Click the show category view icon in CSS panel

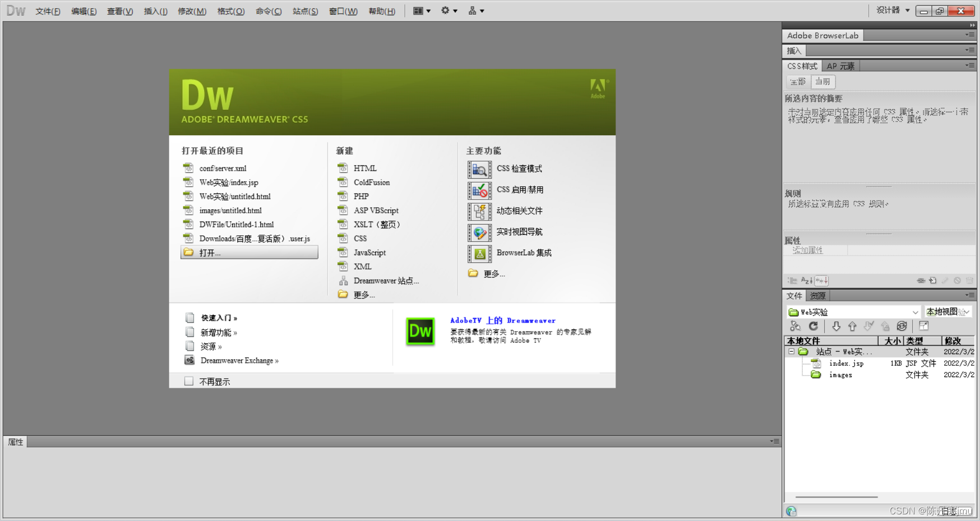click(792, 281)
